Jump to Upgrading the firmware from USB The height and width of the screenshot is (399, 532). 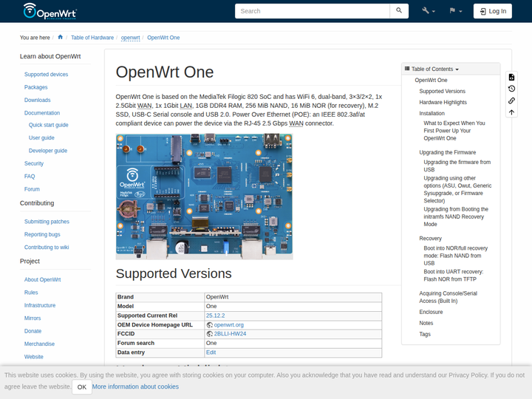457,166
